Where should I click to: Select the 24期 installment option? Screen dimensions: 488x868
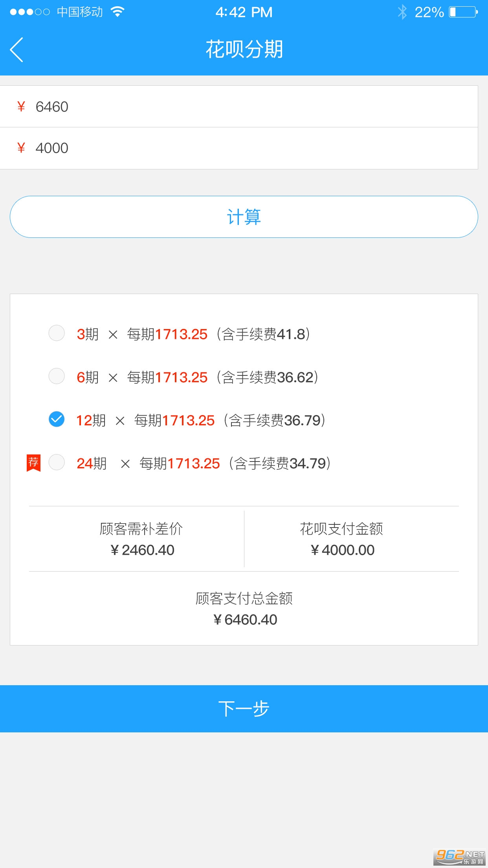(57, 463)
